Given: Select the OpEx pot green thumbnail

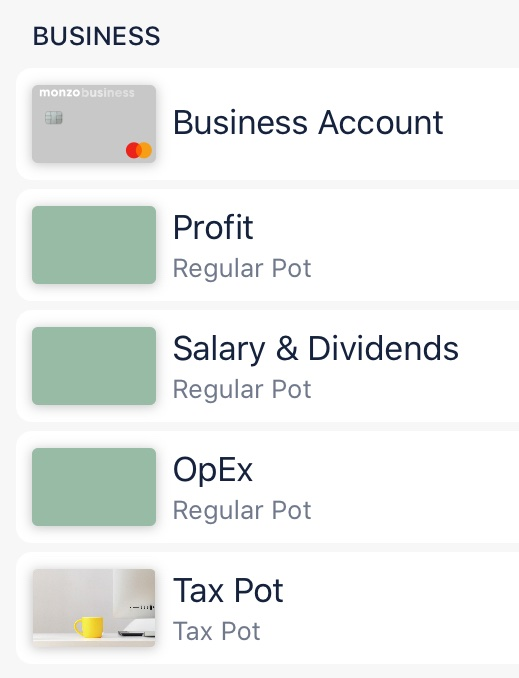Looking at the screenshot, I should pyautogui.click(x=94, y=487).
